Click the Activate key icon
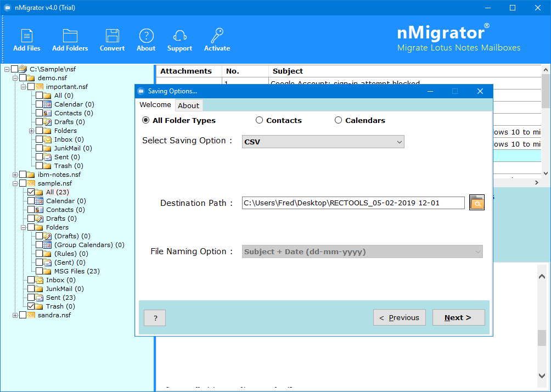 coord(217,36)
